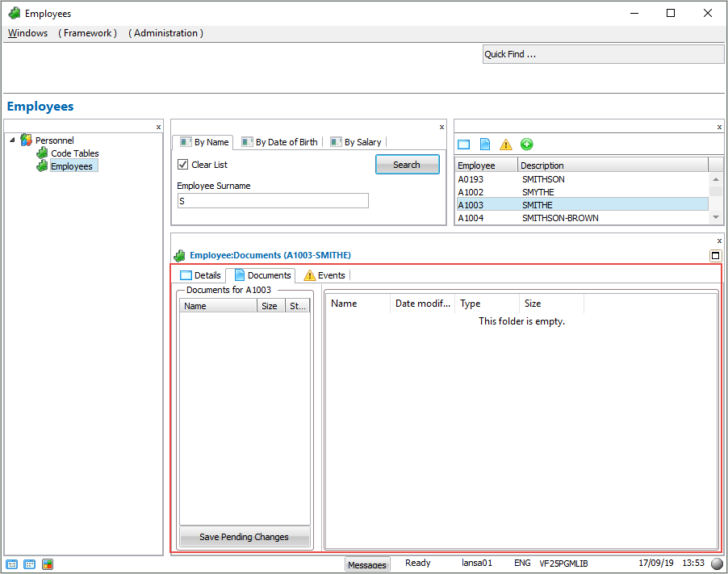Click the Details icon in employee list toolbar
This screenshot has width=728, height=574.
coord(463,145)
